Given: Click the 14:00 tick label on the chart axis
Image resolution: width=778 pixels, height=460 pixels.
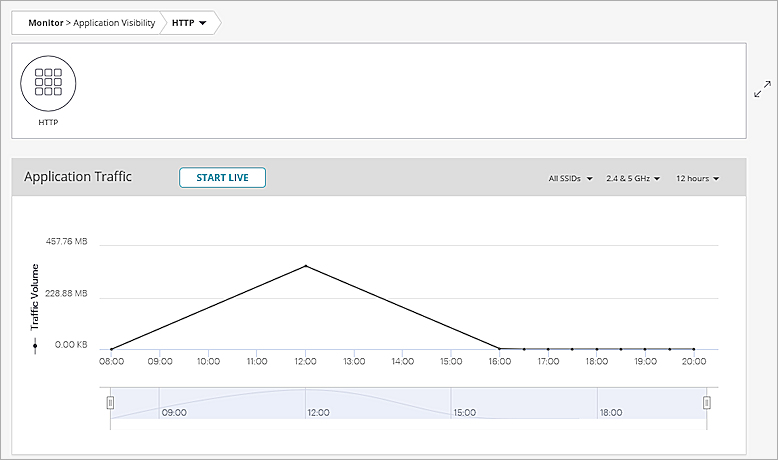Looking at the screenshot, I should tap(402, 362).
